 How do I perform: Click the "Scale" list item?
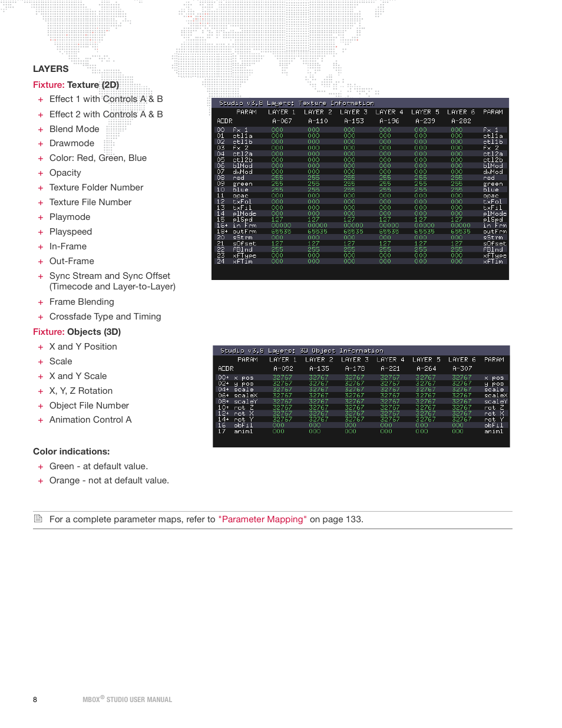tap(61, 361)
